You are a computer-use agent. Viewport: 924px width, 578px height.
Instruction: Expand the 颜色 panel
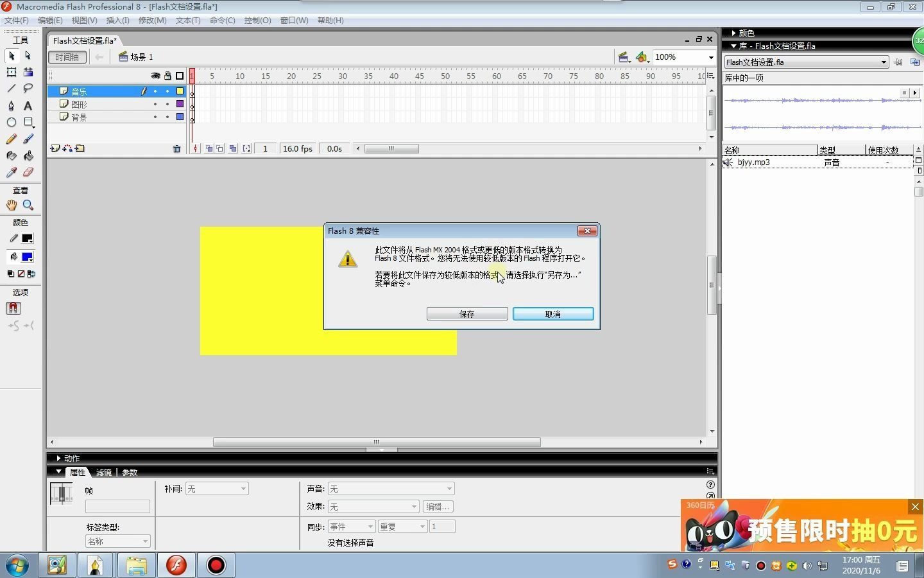[x=733, y=33]
